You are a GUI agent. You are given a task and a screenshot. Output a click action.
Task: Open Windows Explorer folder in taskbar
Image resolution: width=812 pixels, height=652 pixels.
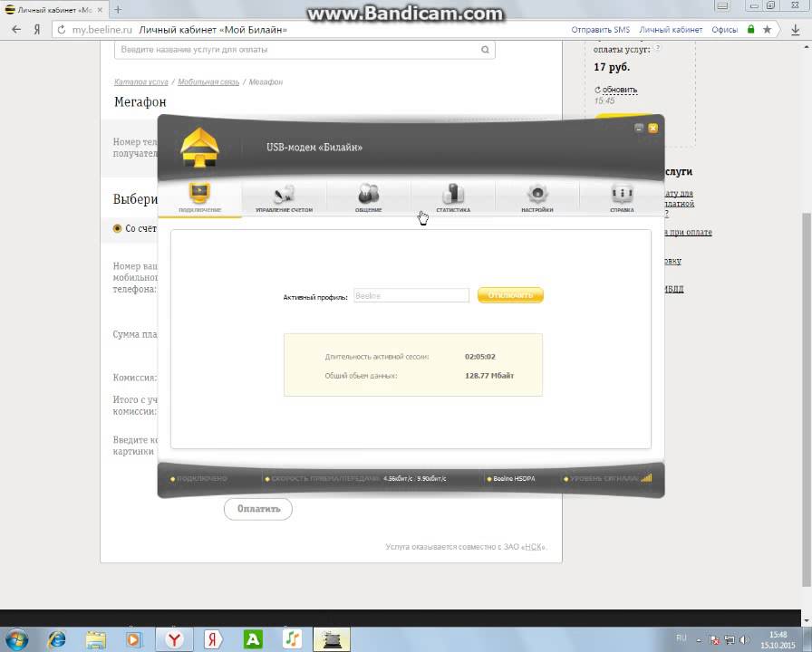pos(96,639)
